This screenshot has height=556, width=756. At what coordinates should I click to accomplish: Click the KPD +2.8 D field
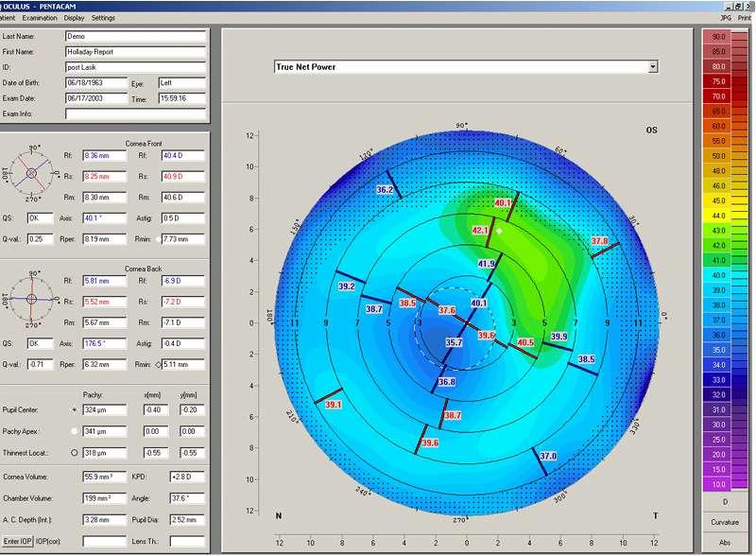187,477
